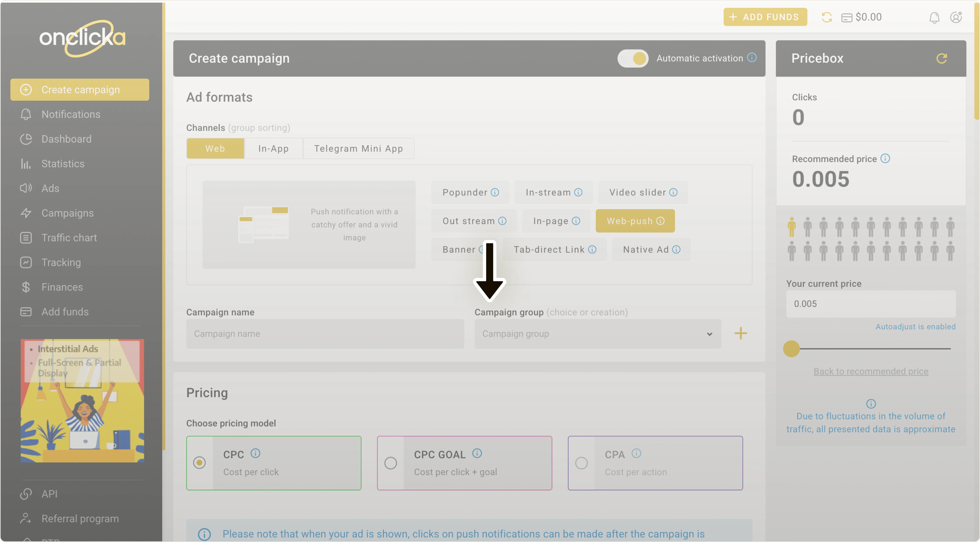This screenshot has width=980, height=542.
Task: Choose the Native Ad format option
Action: 645,250
